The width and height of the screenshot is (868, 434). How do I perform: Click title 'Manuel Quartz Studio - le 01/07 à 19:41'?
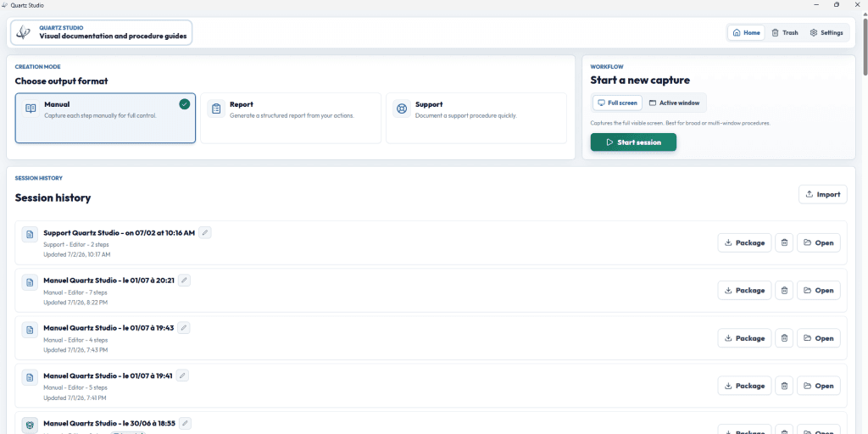108,376
